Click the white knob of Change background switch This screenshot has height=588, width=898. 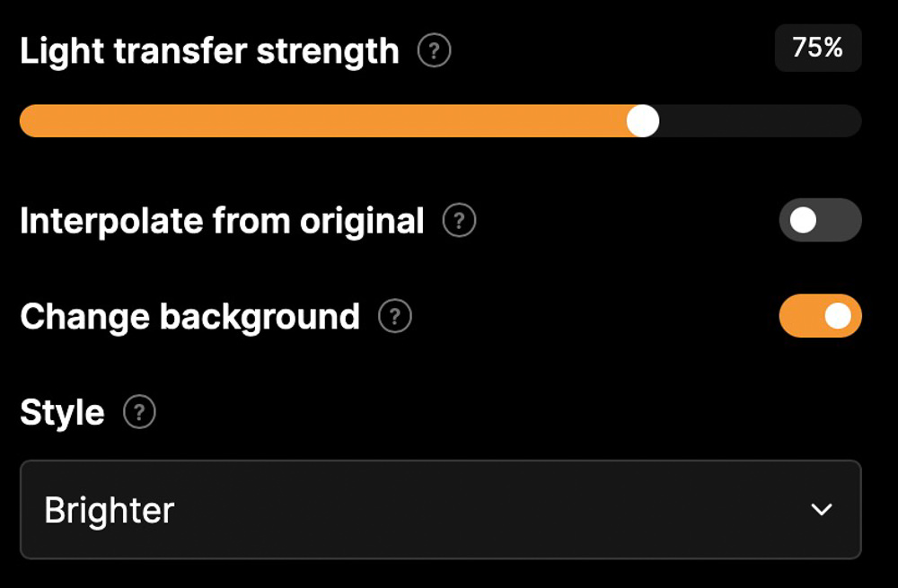point(838,315)
